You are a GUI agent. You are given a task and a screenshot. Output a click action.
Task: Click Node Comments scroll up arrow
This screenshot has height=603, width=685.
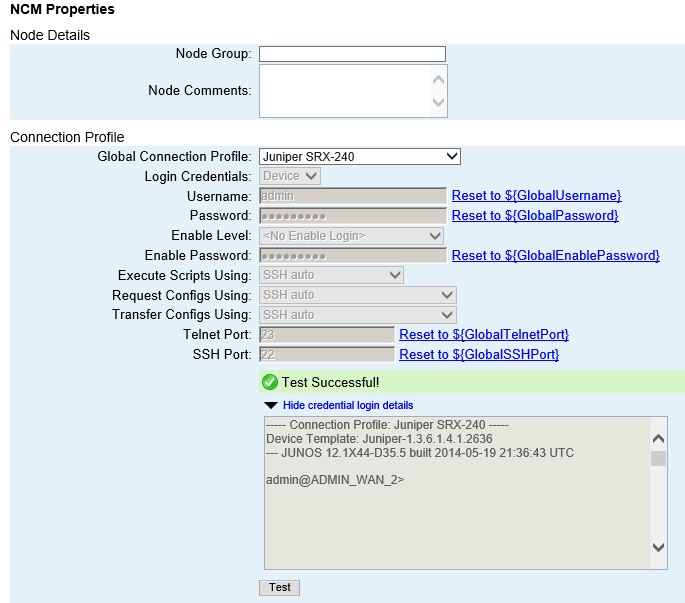438,80
